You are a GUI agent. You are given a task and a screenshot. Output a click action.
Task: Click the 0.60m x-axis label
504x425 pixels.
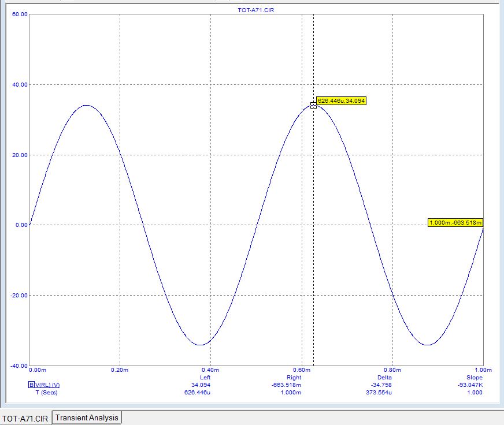click(x=302, y=370)
